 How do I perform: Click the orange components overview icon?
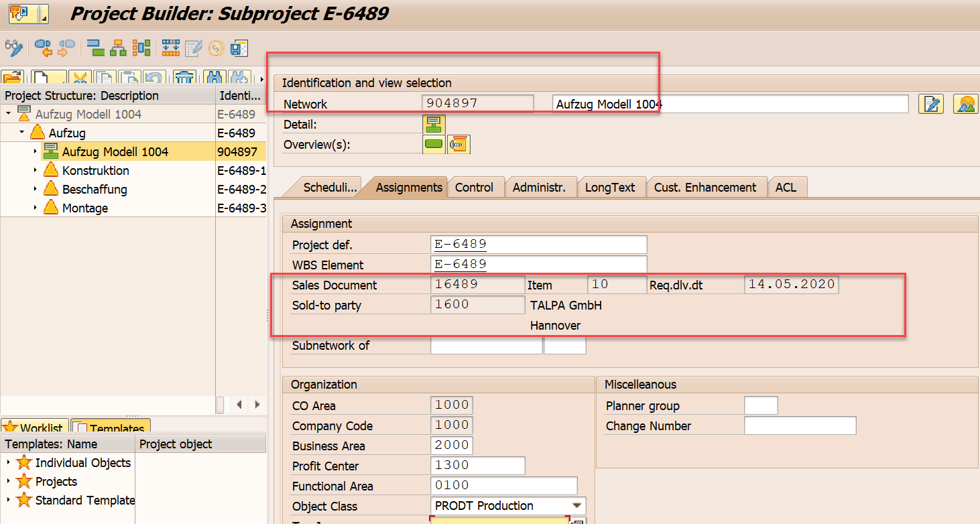pyautogui.click(x=459, y=144)
